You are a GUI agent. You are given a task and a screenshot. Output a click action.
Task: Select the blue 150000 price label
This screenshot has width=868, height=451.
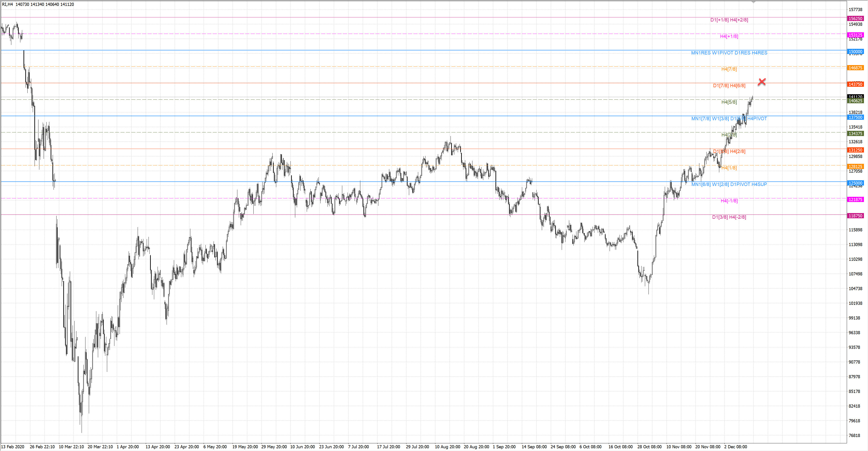coord(855,52)
